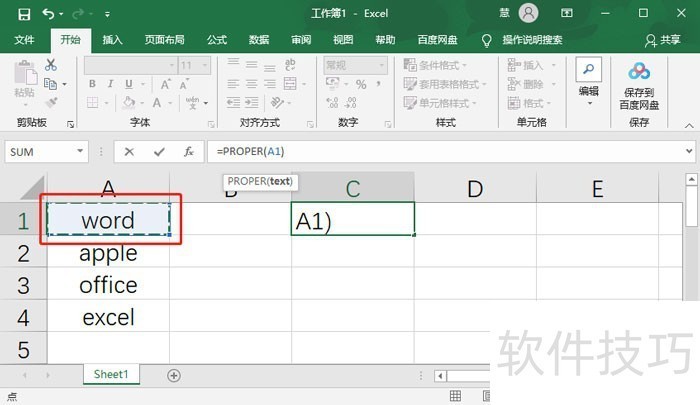The width and height of the screenshot is (700, 405).
Task: Open the Customize Quick Access Toolbar menu
Action: click(x=107, y=14)
